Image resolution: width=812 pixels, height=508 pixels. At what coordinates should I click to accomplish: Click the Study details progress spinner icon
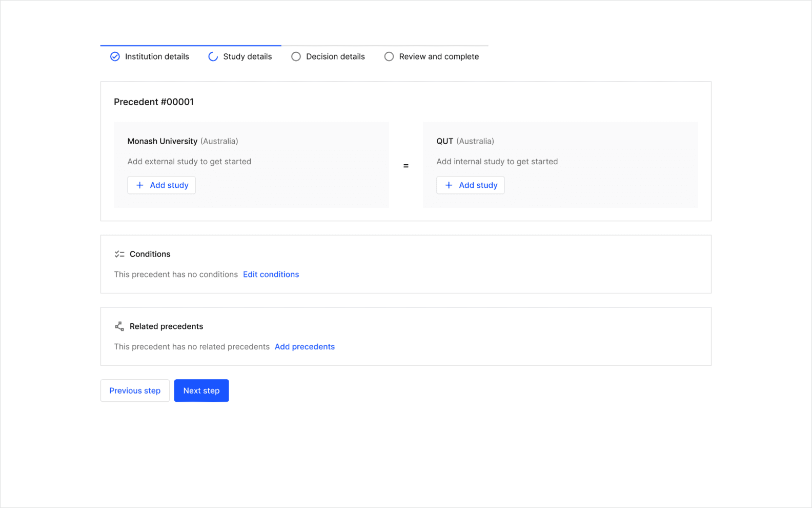click(213, 56)
